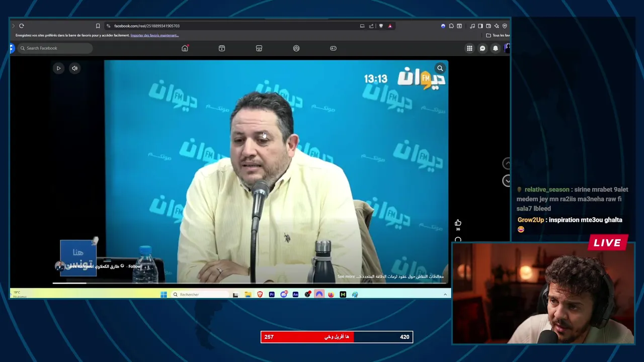Open File Explorer from taskbar
644x362 pixels.
click(248, 295)
